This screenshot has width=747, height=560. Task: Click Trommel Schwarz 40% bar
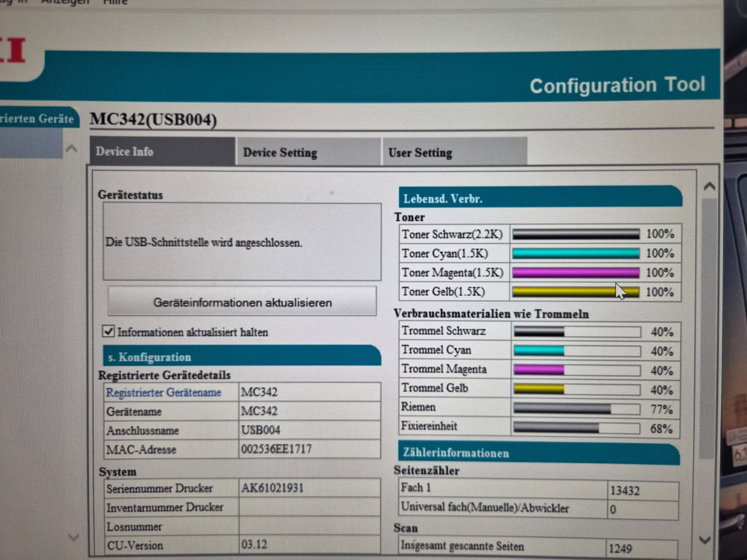577,331
